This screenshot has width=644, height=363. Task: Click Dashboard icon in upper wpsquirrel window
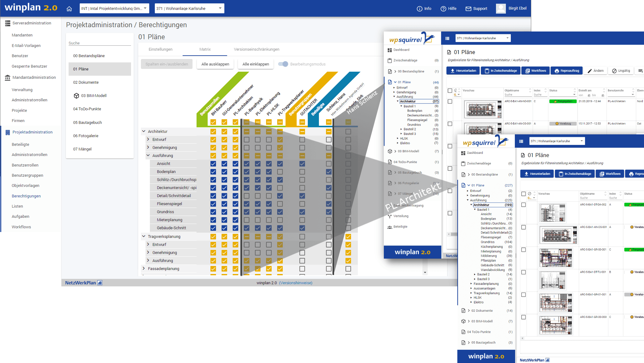pyautogui.click(x=390, y=50)
